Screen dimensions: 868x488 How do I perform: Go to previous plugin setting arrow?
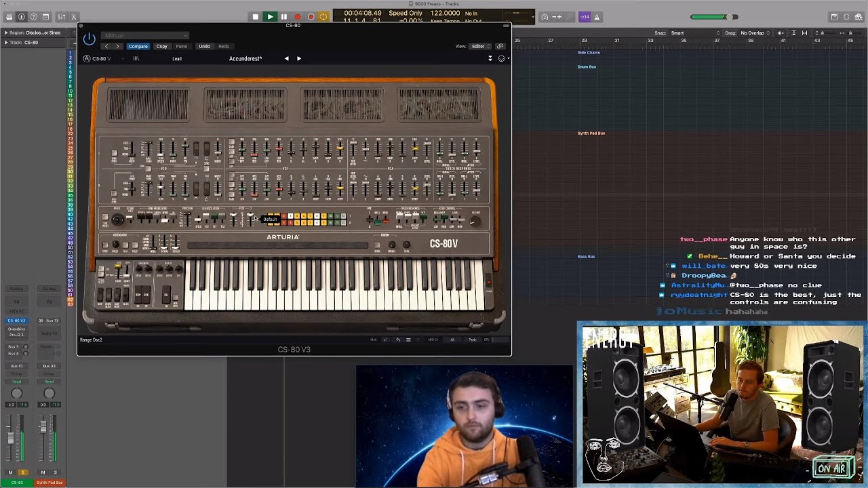(x=106, y=46)
